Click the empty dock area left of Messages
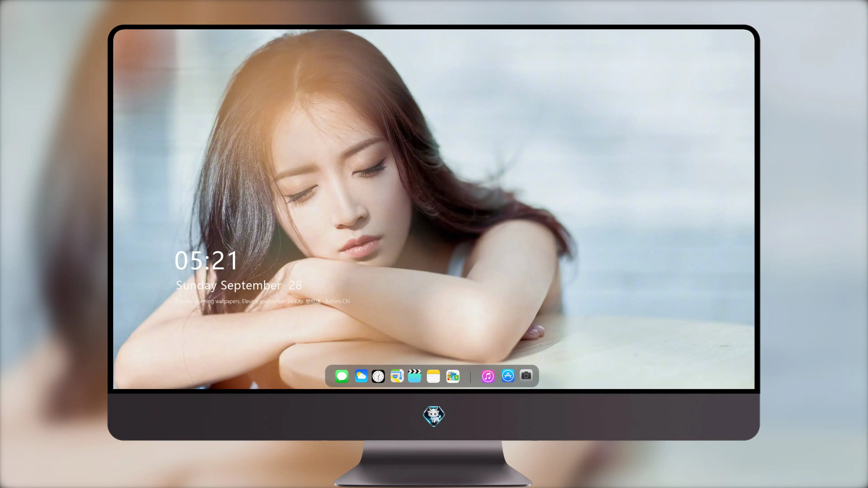The image size is (868, 488). point(330,376)
